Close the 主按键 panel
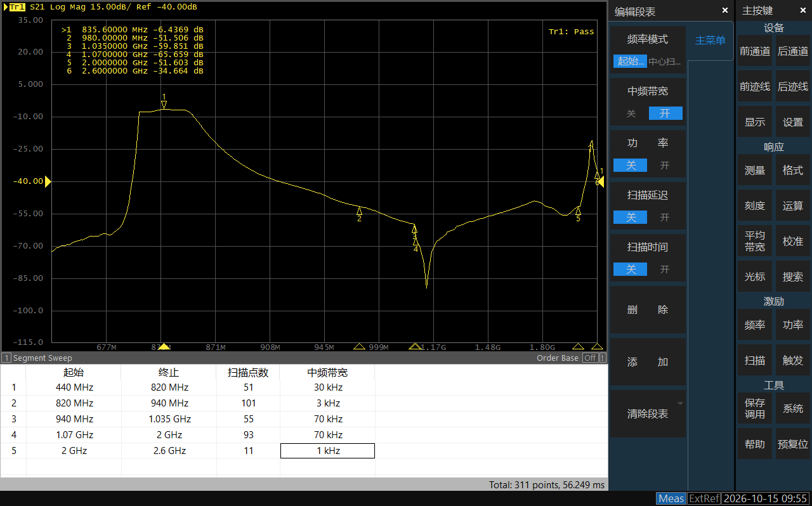 [802, 11]
